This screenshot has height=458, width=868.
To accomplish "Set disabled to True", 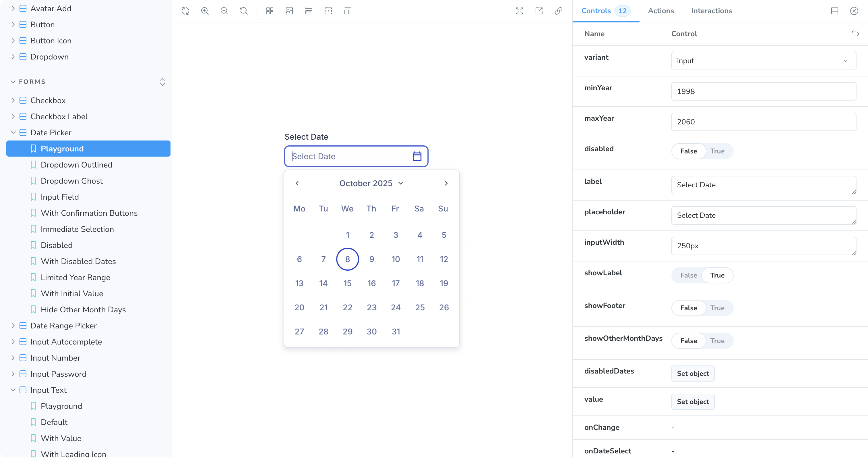I will (718, 151).
